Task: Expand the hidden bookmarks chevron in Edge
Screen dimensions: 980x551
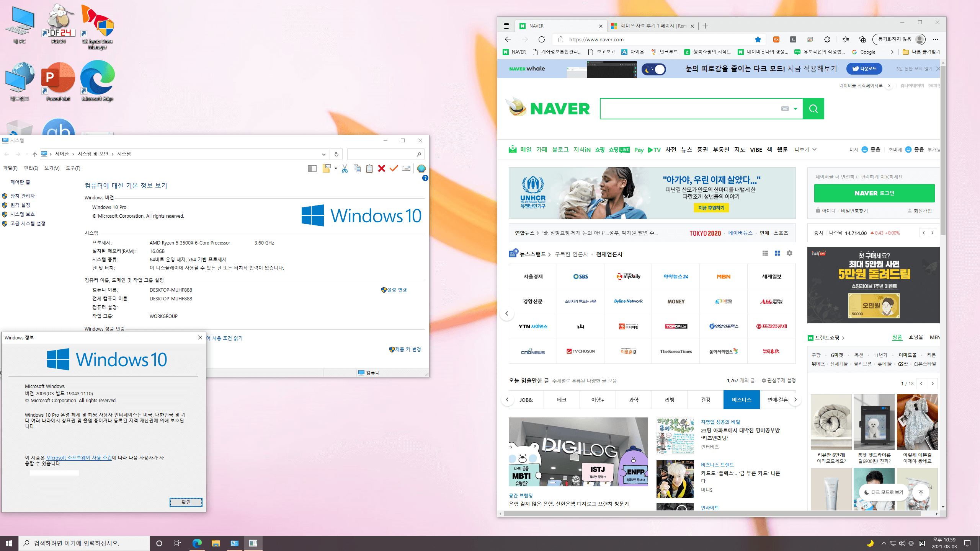Action: tap(892, 52)
